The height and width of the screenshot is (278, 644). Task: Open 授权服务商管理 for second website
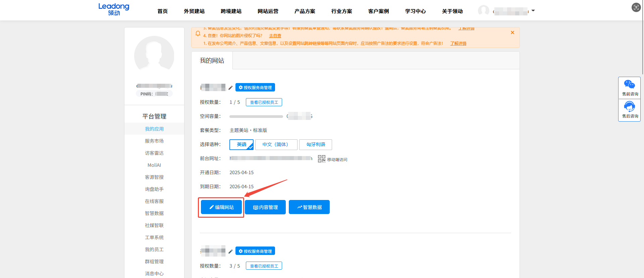pos(255,251)
